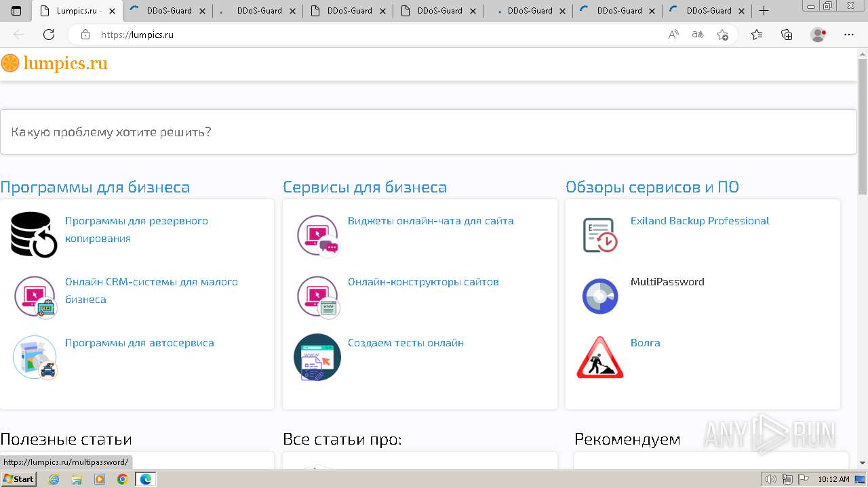
Task: Go back with the browser back arrow
Action: pyautogui.click(x=19, y=35)
